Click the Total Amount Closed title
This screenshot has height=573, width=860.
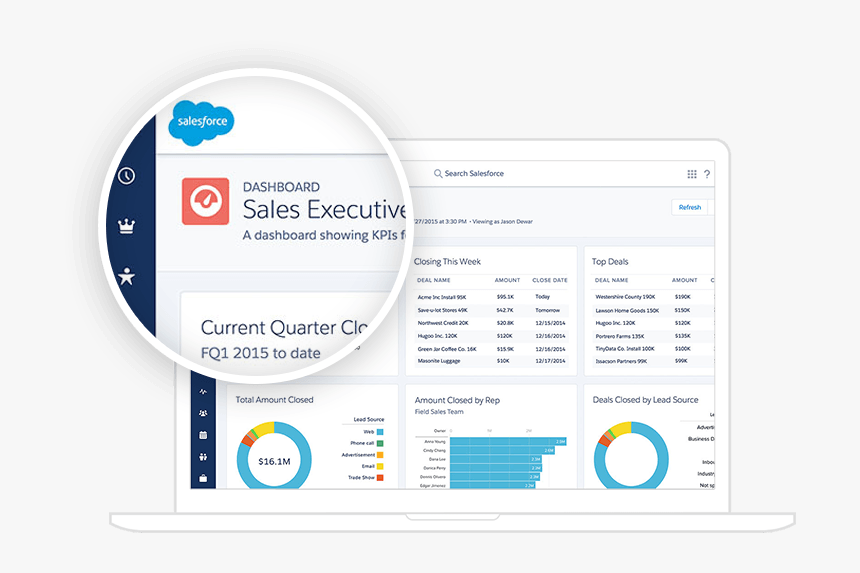274,400
